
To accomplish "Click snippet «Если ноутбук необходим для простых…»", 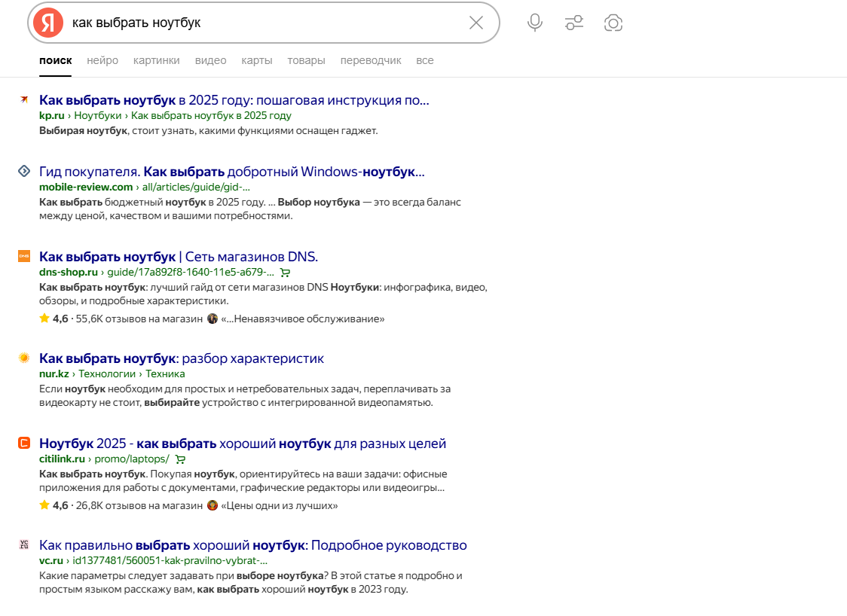I will pos(245,395).
